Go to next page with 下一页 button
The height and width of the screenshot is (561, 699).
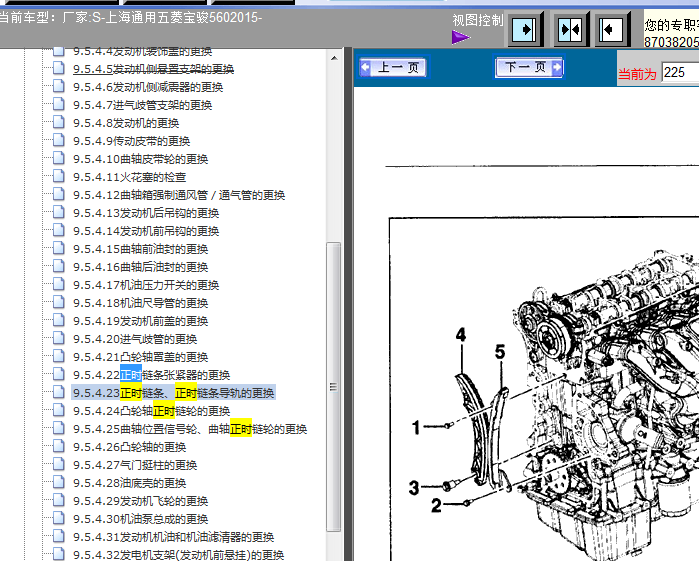coord(529,67)
